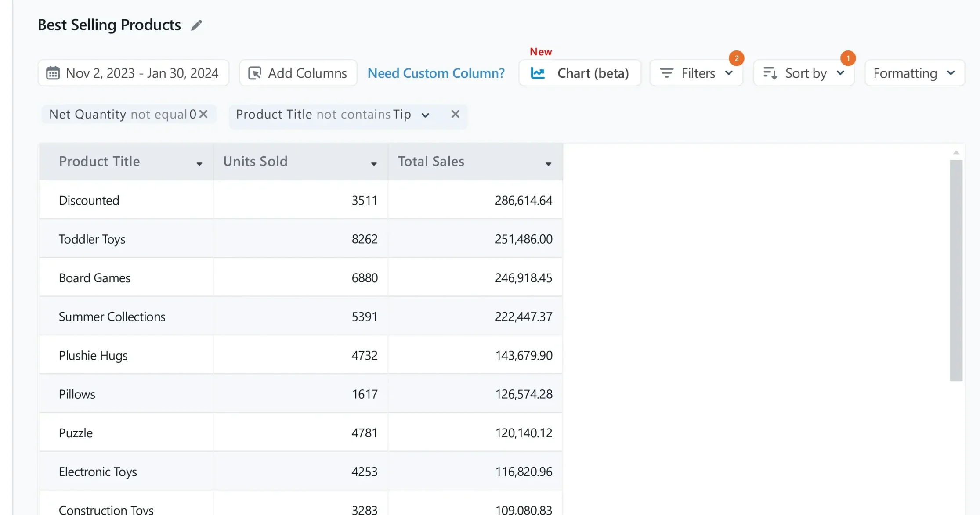This screenshot has height=515, width=980.
Task: Click the pencil edit icon beside report title
Action: point(196,25)
